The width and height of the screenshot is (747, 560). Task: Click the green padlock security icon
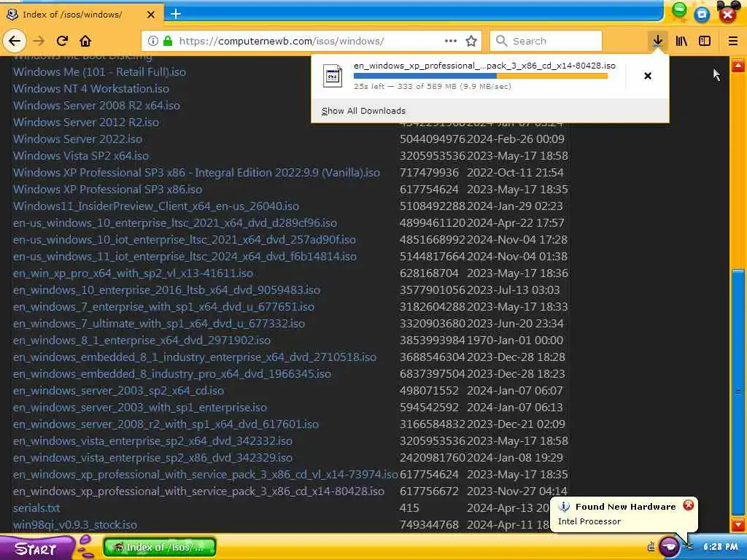click(167, 41)
